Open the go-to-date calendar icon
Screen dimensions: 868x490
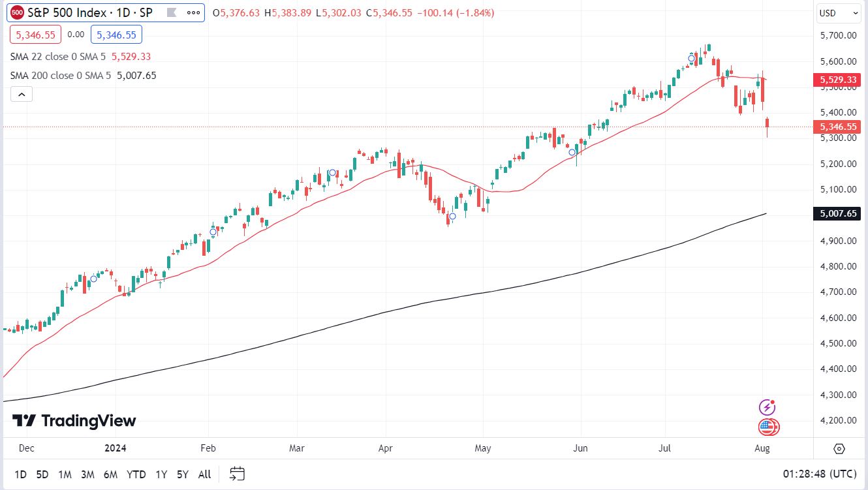(x=238, y=474)
